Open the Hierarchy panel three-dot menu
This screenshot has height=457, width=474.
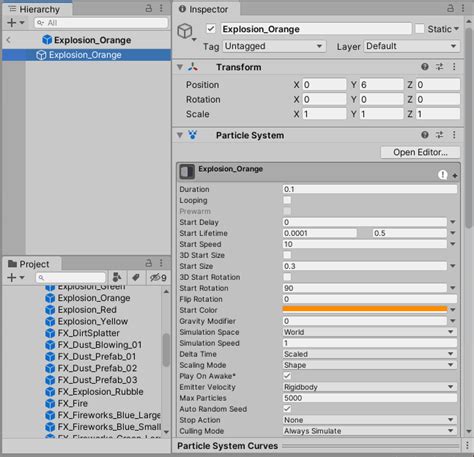click(161, 8)
